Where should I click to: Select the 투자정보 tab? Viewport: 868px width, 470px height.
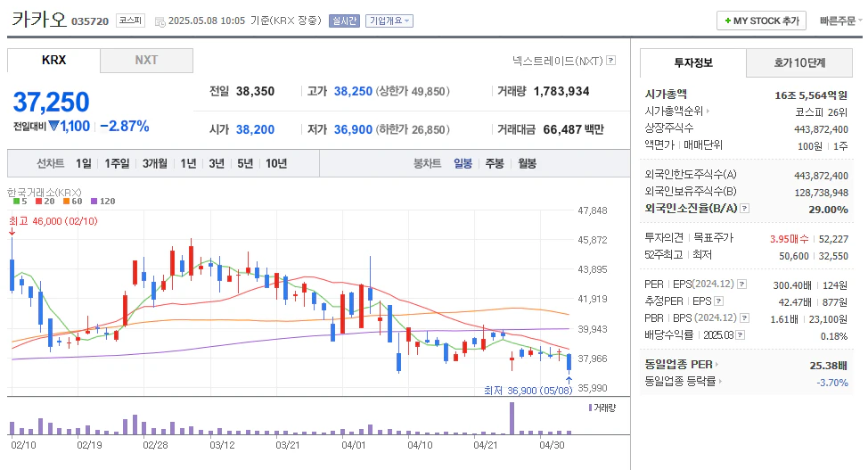click(693, 62)
